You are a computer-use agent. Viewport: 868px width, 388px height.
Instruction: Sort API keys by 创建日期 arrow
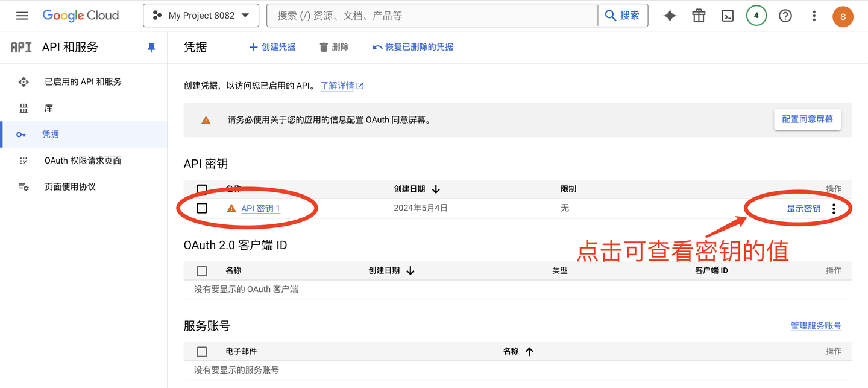tap(436, 189)
